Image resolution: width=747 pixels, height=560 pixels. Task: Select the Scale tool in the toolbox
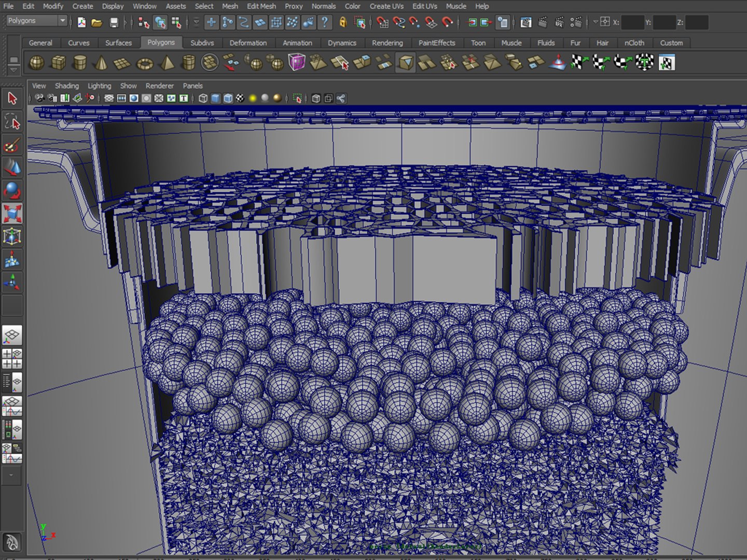coord(12,214)
